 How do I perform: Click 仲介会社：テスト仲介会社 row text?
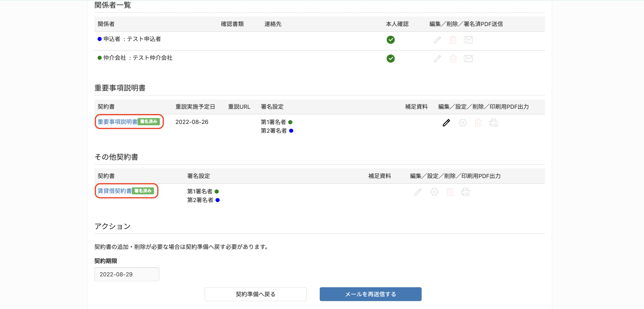[138, 58]
